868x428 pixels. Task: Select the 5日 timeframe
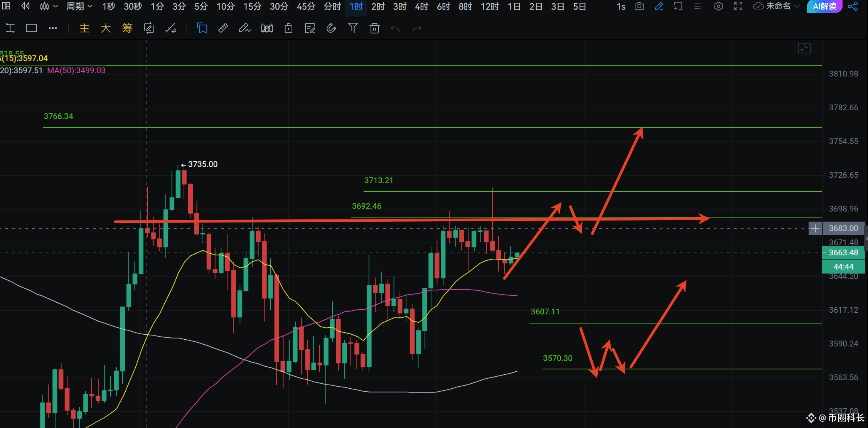[x=580, y=7]
